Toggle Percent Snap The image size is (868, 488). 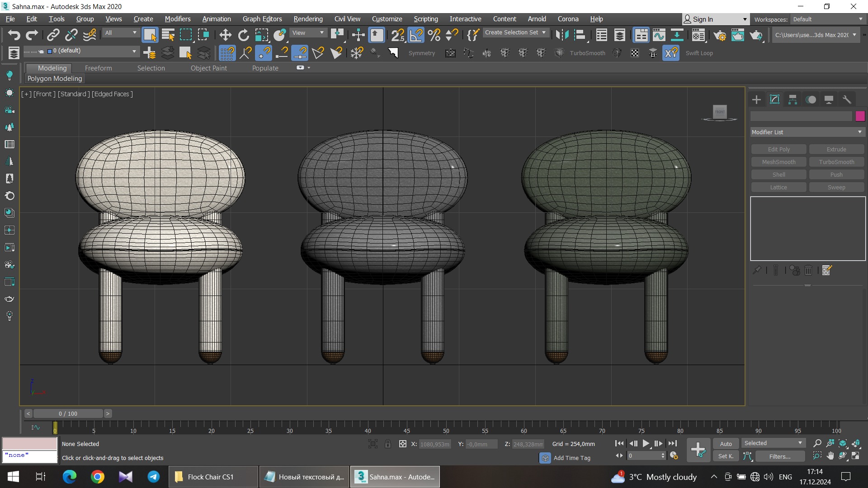coord(434,35)
